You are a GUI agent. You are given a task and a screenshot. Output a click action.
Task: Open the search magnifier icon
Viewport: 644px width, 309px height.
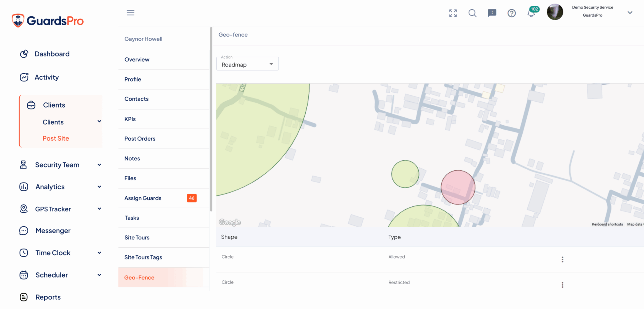click(x=472, y=13)
